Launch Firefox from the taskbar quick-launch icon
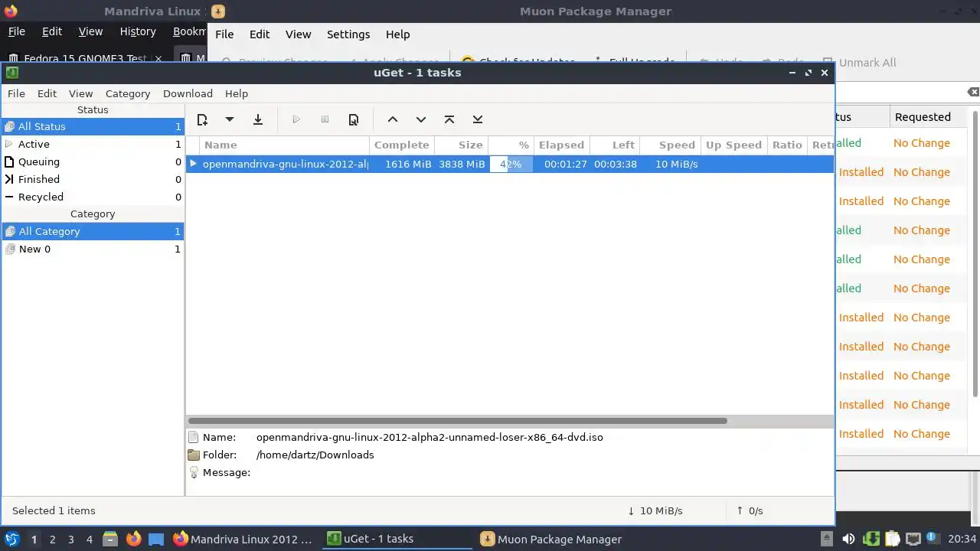980x551 pixels. click(133, 539)
